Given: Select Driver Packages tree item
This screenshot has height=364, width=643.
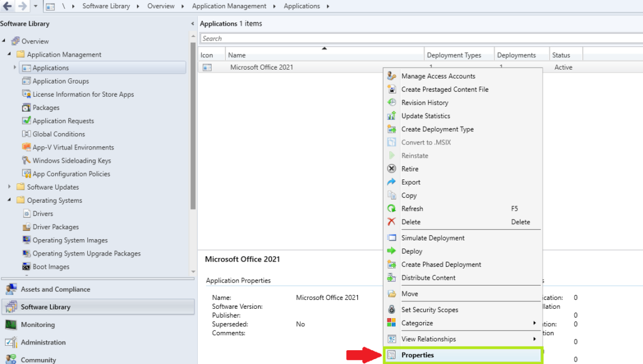Looking at the screenshot, I should pos(56,227).
